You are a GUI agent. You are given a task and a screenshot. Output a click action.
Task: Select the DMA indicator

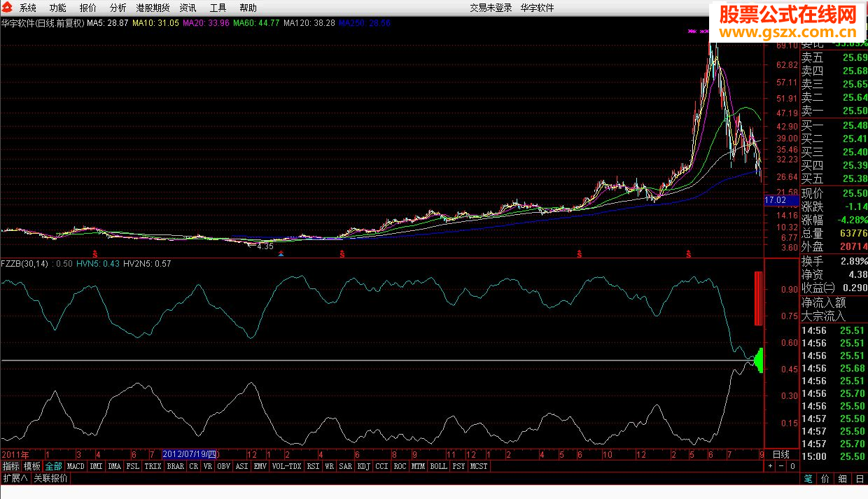[x=115, y=466]
